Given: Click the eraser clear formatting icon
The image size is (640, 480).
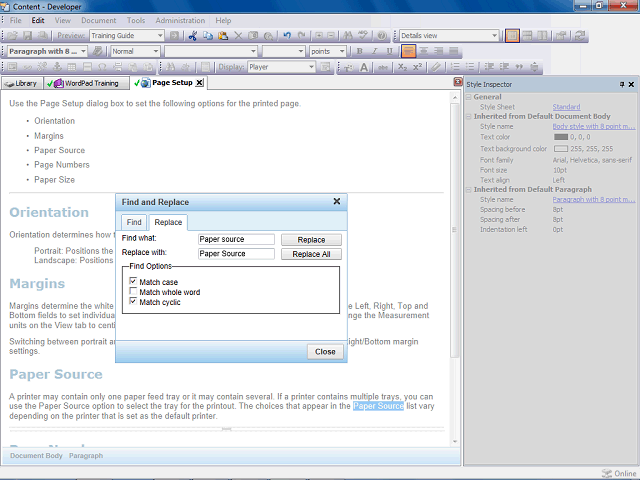Looking at the screenshot, I should pos(436,67).
